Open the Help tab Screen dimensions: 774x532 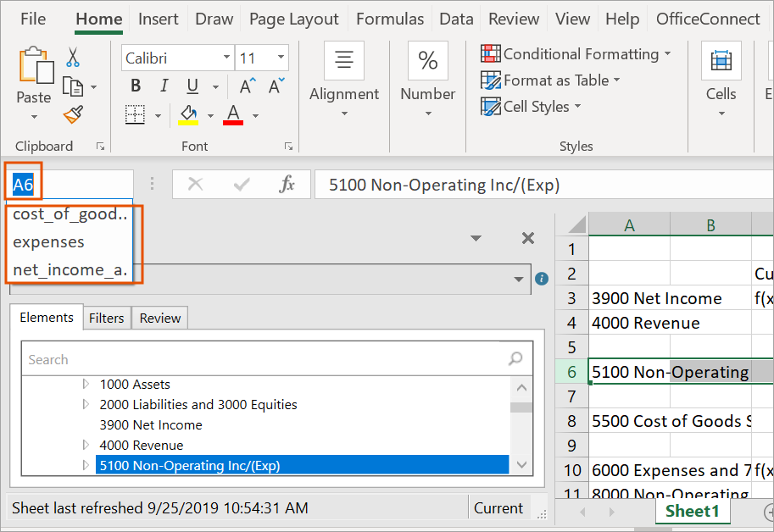coord(622,19)
